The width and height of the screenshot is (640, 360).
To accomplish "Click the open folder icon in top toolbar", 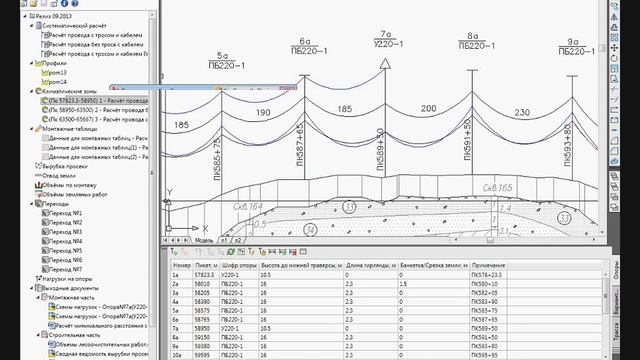I will (x=33, y=4).
